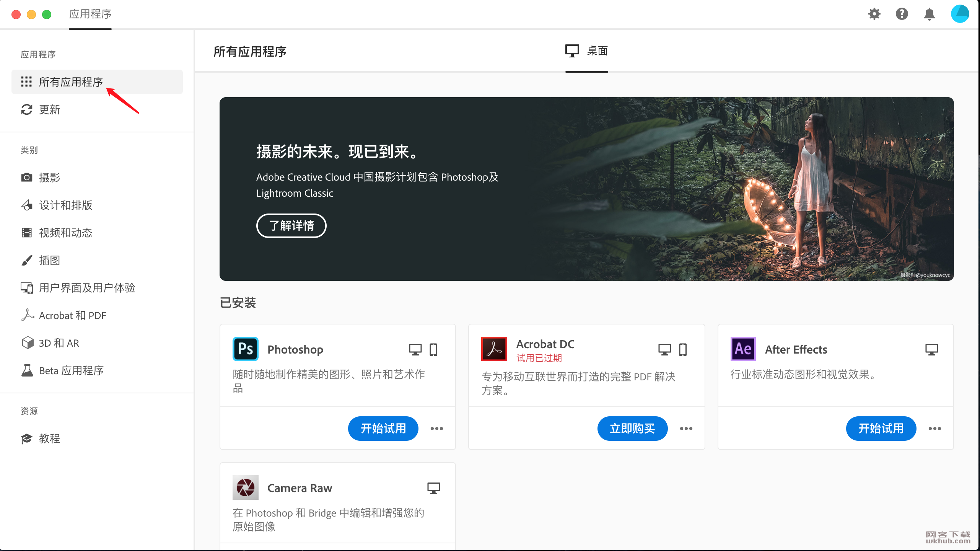This screenshot has width=980, height=551.
Task: Click Camera Raw's desktop platform icon
Action: 433,488
